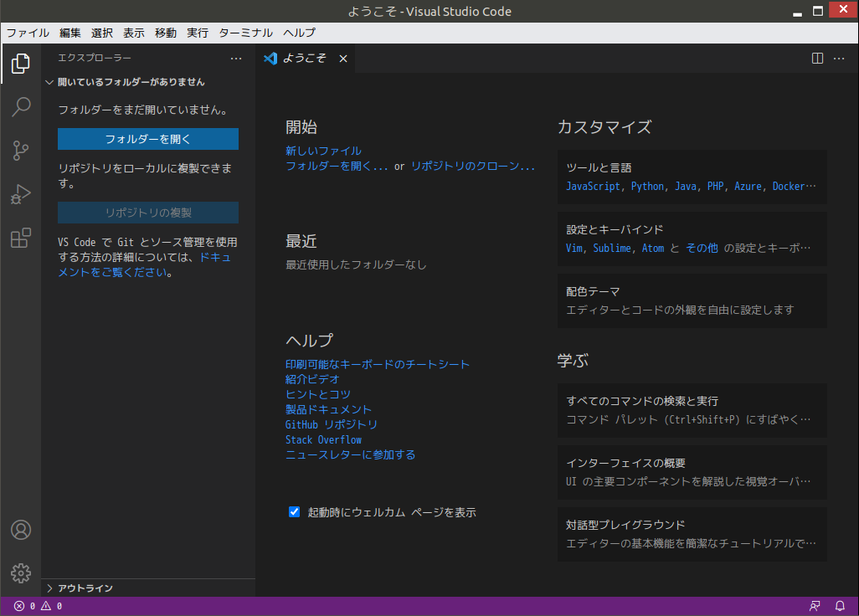Toggle 起動時にウェルカム ページを表示 checkbox
This screenshot has width=859, height=616.
click(294, 512)
